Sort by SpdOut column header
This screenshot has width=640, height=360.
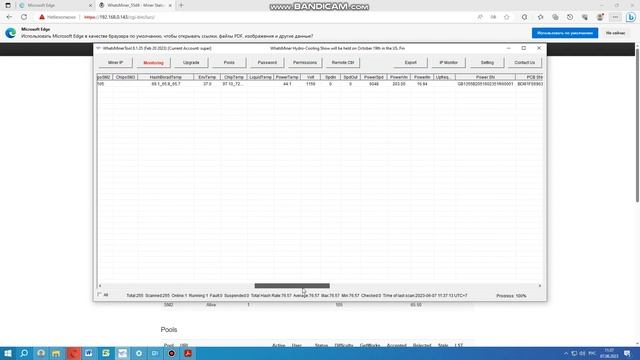coord(350,77)
